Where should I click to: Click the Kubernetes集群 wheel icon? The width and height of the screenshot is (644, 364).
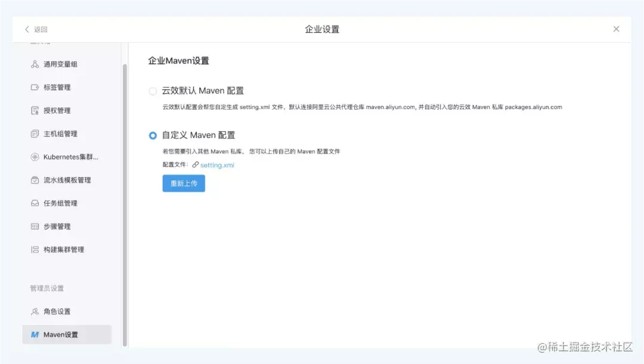pos(35,157)
